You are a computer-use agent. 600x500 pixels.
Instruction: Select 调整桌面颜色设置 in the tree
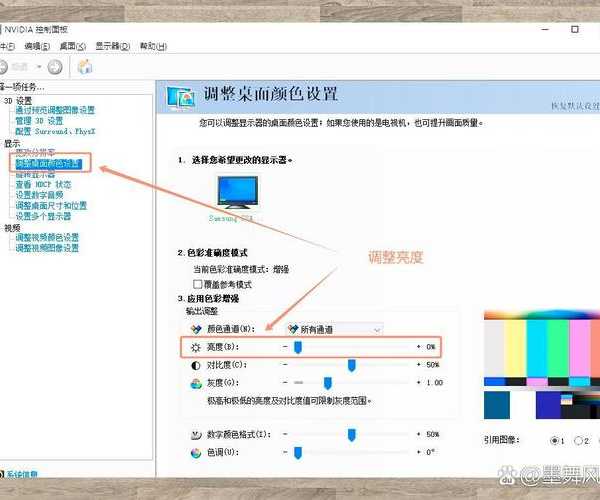[49, 164]
